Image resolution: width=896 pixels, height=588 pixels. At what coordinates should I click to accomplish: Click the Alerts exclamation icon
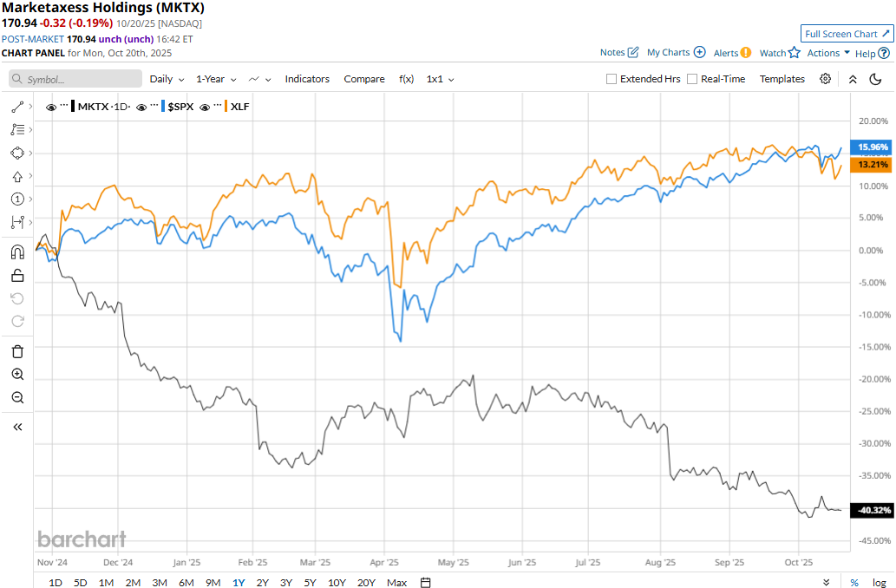click(746, 53)
